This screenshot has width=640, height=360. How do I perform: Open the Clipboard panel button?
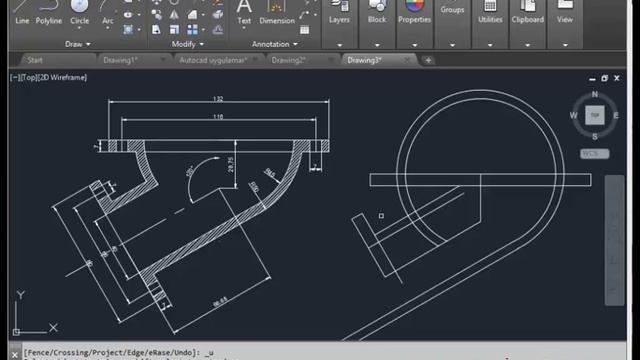pyautogui.click(x=527, y=12)
